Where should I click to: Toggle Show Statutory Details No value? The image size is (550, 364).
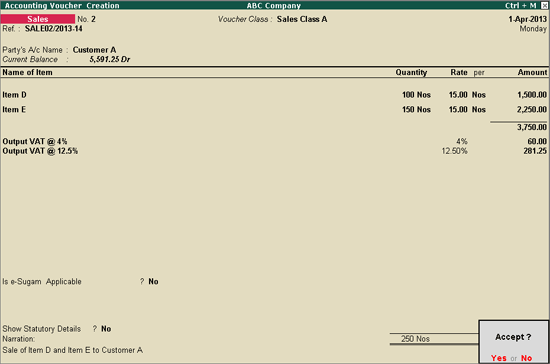[106, 329]
